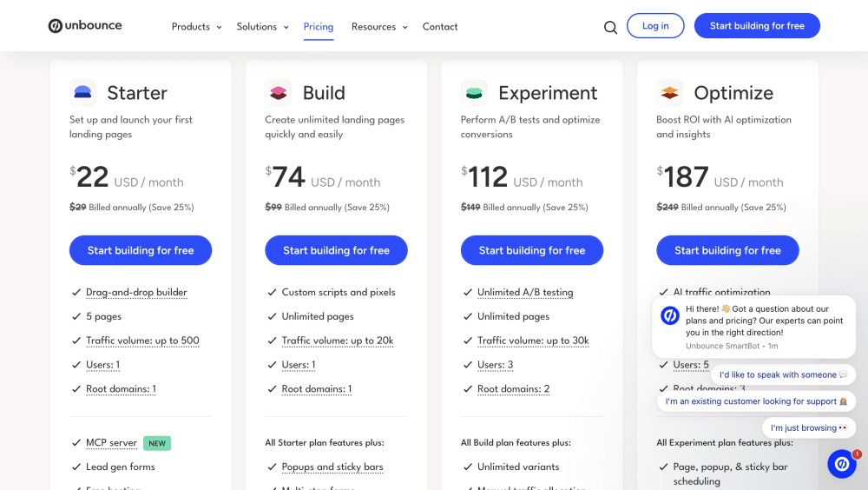The image size is (868, 490).
Task: Click "Traffic volume: up to 30k"
Action: 533,341
